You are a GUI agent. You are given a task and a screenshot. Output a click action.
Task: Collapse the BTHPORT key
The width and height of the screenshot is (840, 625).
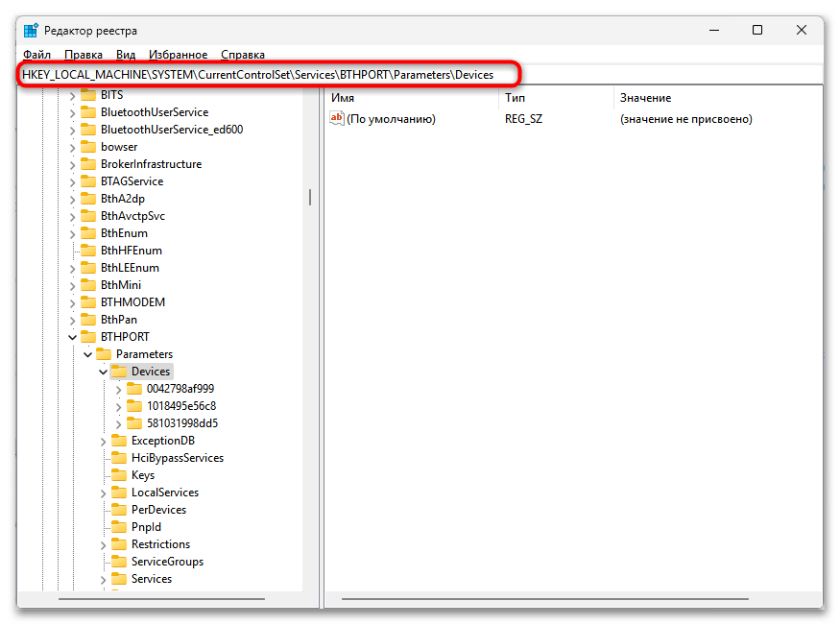click(72, 337)
